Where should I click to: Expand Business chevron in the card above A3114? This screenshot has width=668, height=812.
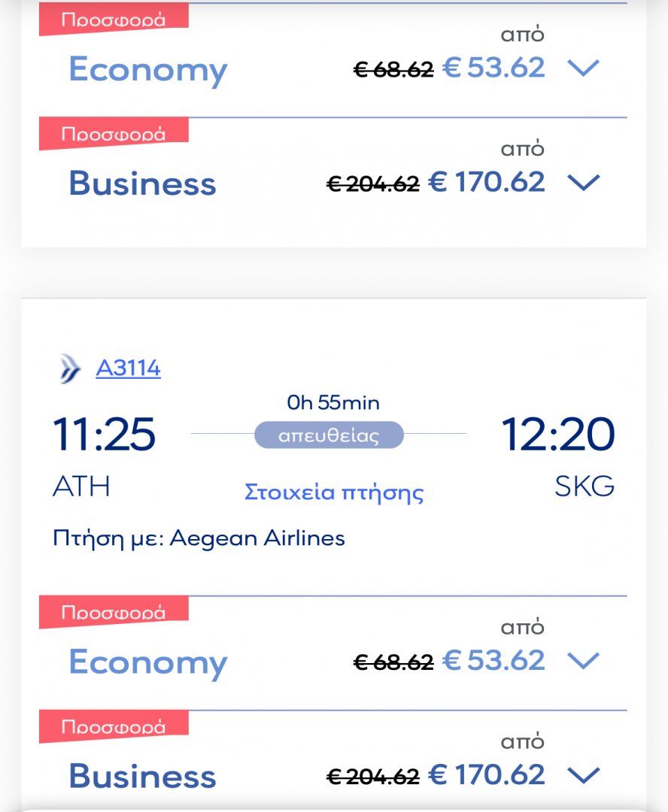tap(584, 183)
